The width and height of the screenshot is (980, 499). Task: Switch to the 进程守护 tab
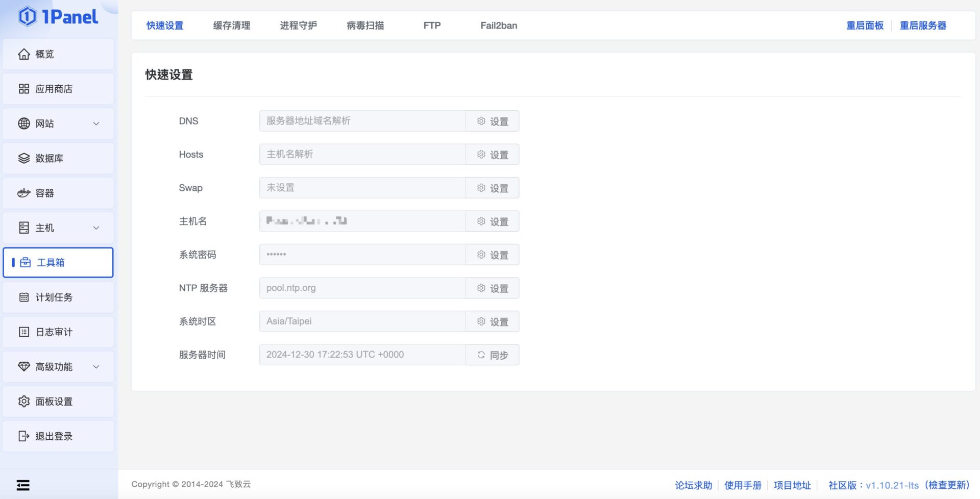(299, 26)
